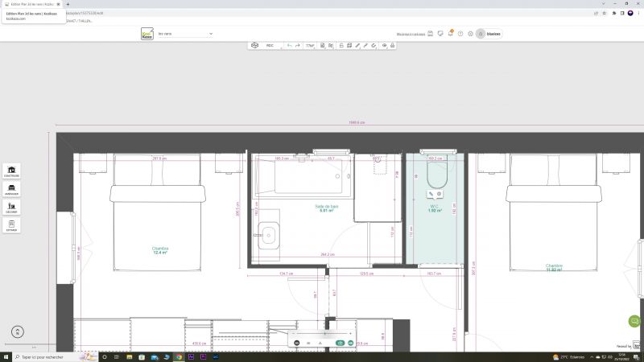This screenshot has width=644, height=362.
Task: Click the green camera view button
Action: pyautogui.click(x=340, y=343)
